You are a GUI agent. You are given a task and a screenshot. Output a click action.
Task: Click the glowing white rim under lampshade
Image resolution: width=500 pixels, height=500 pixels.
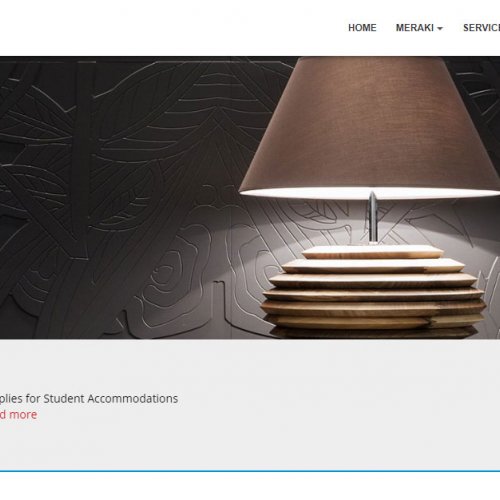click(x=370, y=193)
